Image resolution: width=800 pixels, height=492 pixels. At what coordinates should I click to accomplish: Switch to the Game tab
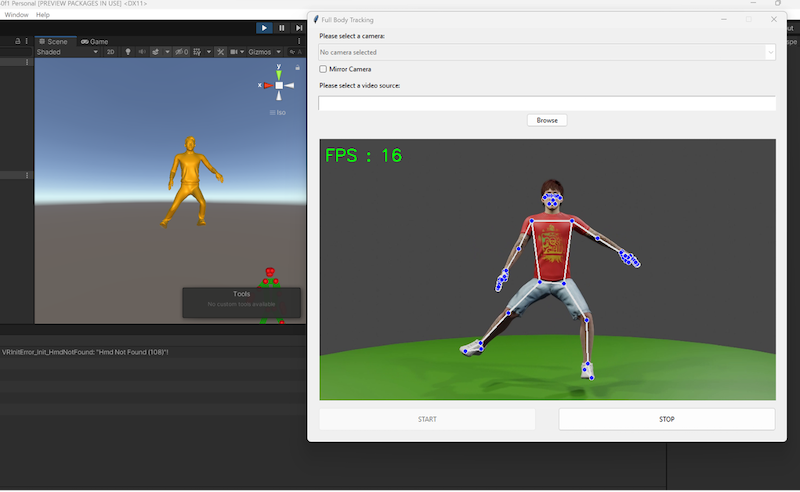(95, 41)
